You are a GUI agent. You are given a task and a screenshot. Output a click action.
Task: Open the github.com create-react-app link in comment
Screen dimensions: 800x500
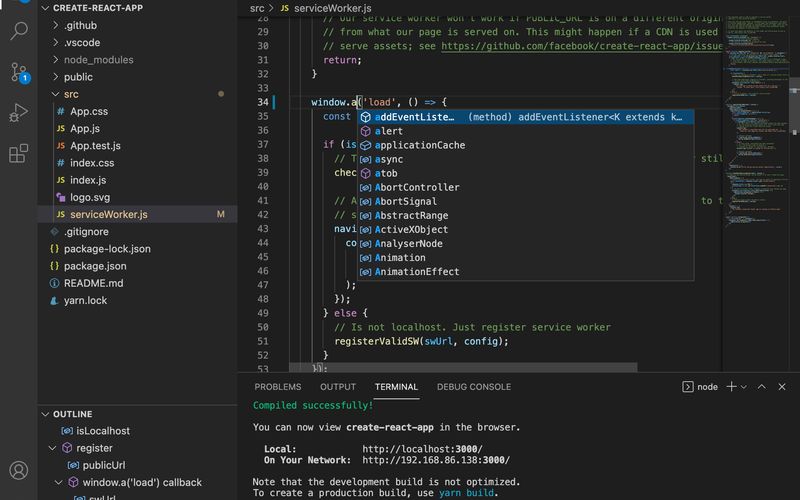(582, 46)
